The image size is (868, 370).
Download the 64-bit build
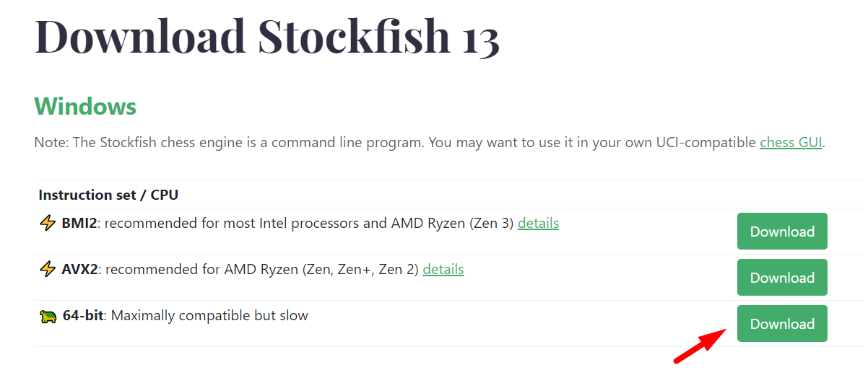click(x=782, y=324)
